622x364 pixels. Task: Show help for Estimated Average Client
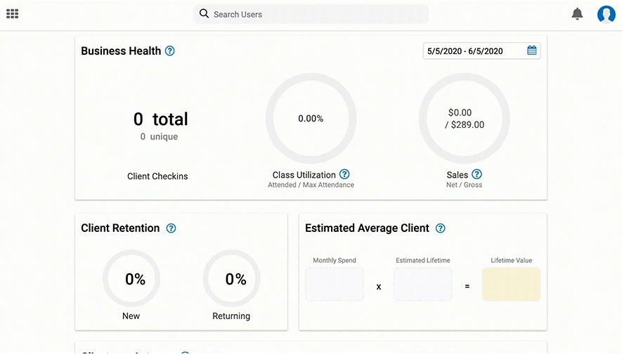click(440, 228)
